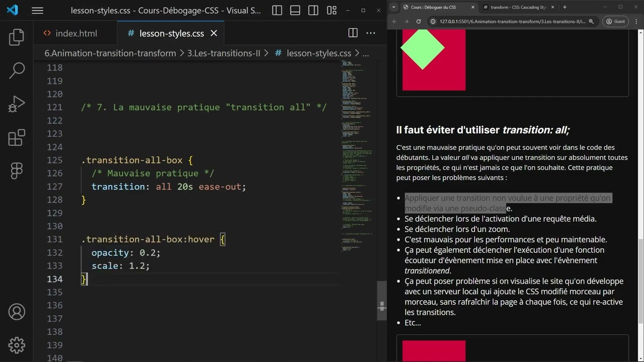Open the Explorer view in activity bar
This screenshot has height=362, width=644.
[x=17, y=37]
